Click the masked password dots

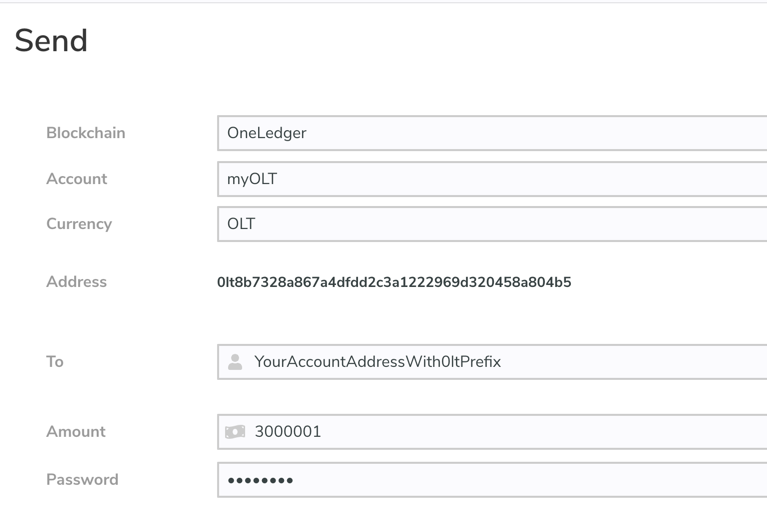tap(260, 481)
